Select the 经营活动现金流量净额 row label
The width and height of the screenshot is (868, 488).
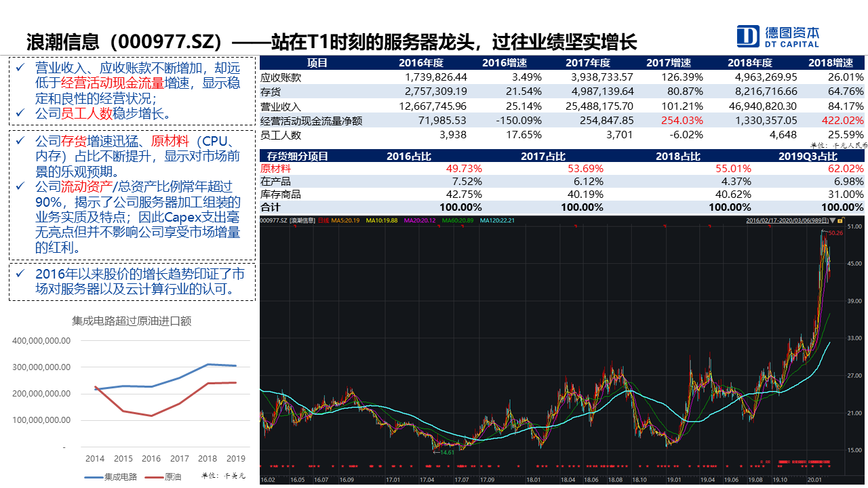coord(312,121)
